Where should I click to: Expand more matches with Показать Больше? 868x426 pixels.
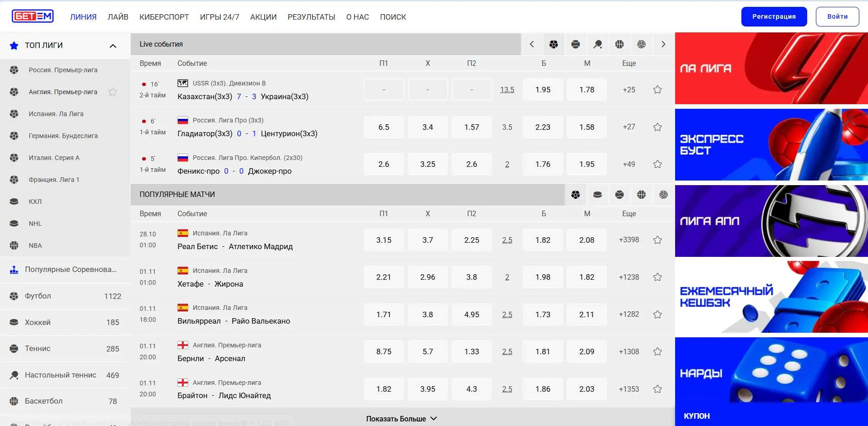pyautogui.click(x=401, y=419)
